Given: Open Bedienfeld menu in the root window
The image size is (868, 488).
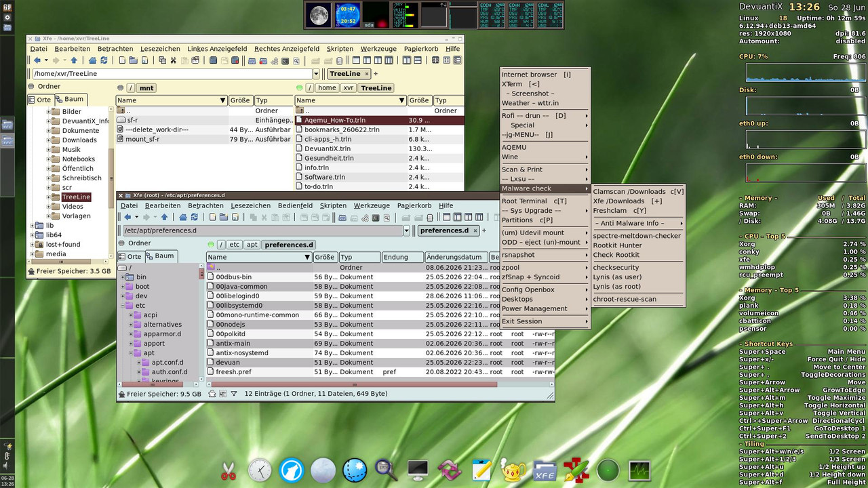Looking at the screenshot, I should tap(295, 205).
